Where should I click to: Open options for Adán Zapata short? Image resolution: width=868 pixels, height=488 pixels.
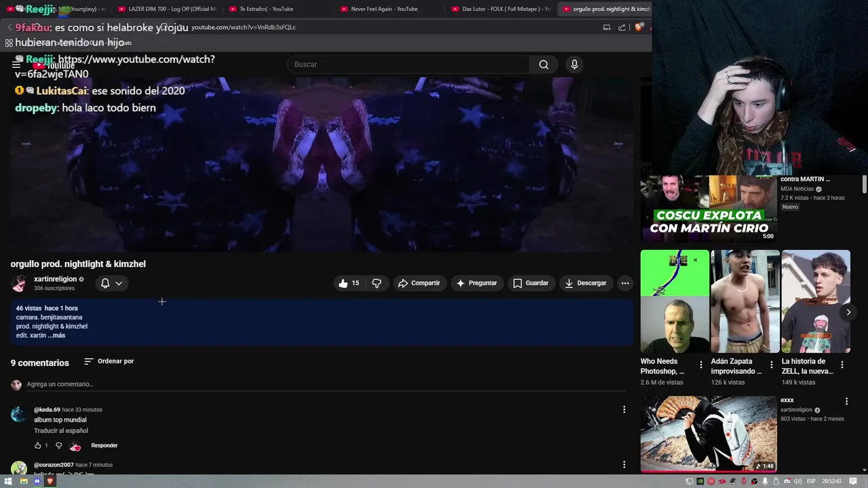point(772,365)
